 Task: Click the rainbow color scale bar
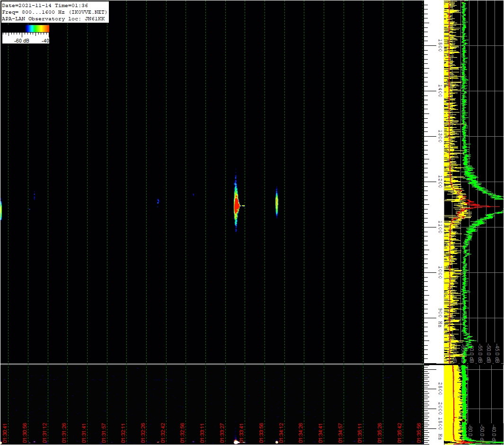click(37, 28)
